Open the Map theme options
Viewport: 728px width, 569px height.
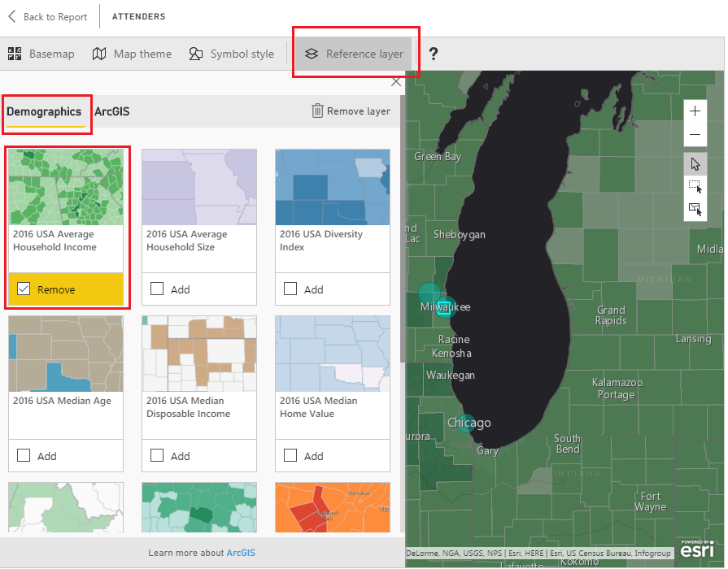pos(132,54)
